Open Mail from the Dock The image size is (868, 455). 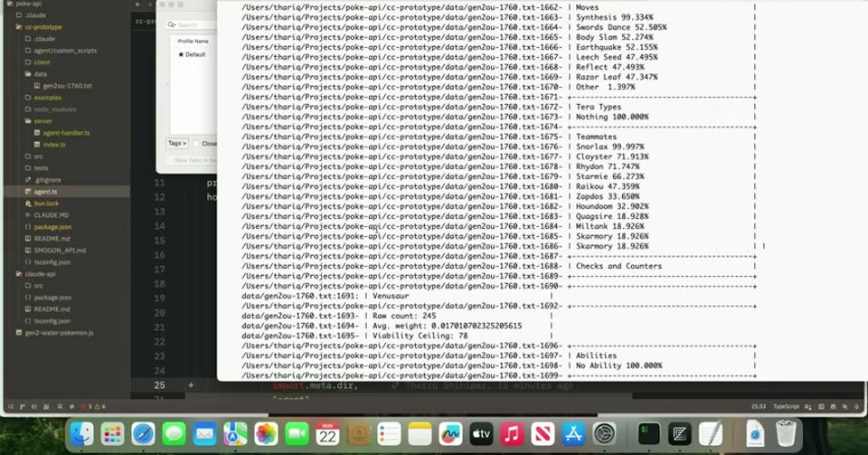(x=205, y=434)
